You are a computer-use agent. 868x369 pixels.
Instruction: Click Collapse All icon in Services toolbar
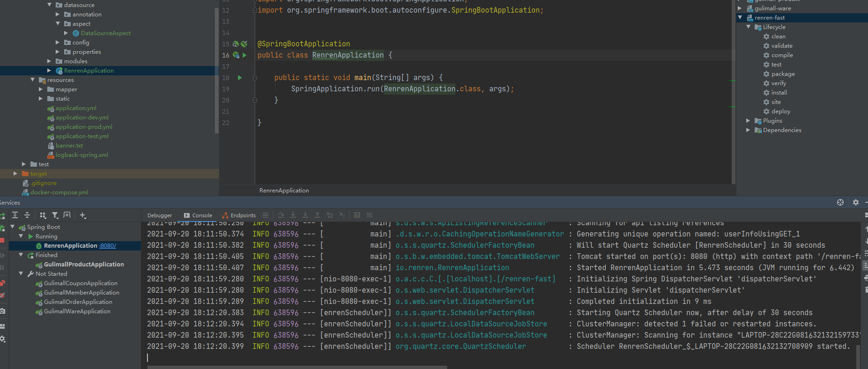click(x=27, y=215)
